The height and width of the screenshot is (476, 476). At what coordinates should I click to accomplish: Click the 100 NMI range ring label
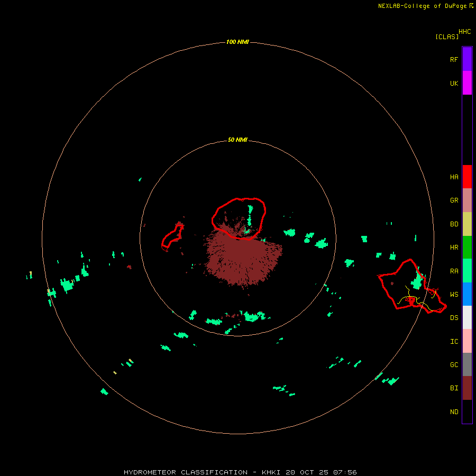[x=237, y=42]
